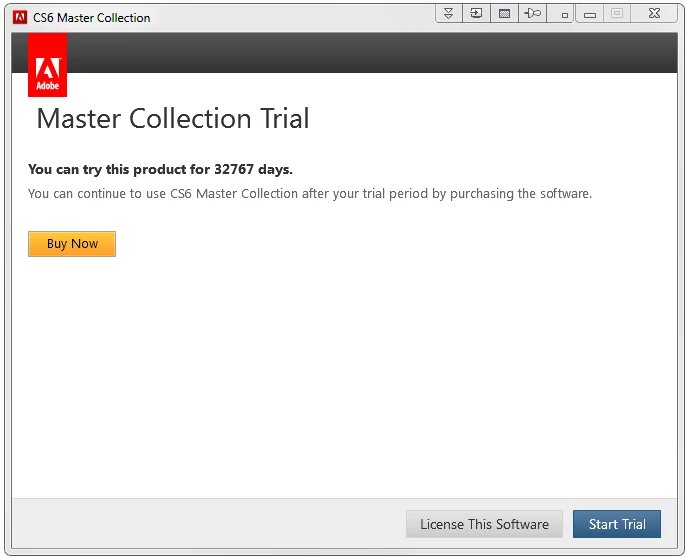Click the disabled maximize window button
This screenshot has width=687, height=558.
616,13
